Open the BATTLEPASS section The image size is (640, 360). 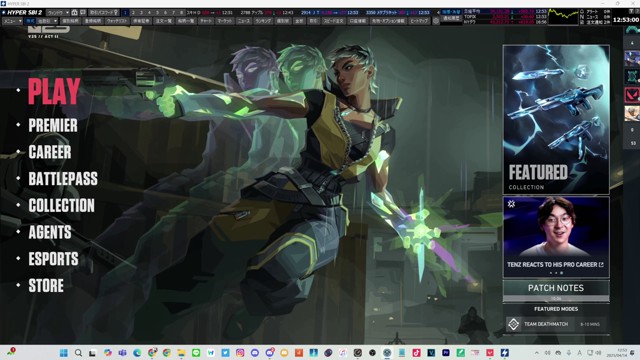63,178
